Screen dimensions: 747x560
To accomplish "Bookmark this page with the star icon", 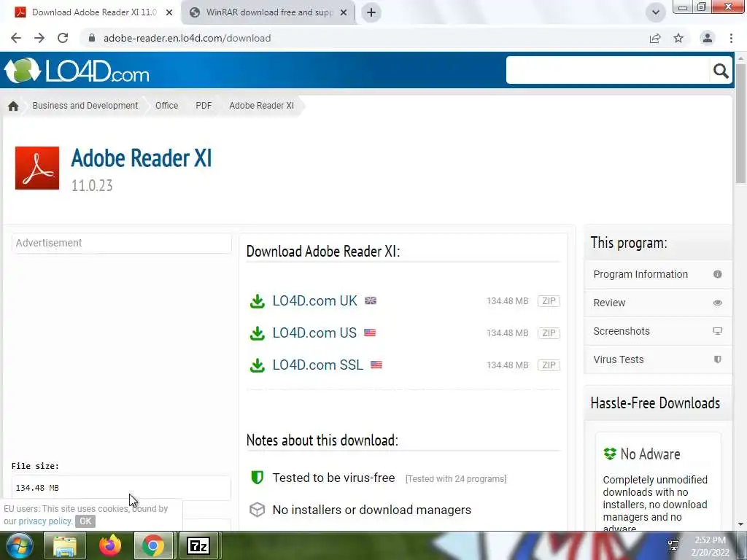I will click(678, 38).
